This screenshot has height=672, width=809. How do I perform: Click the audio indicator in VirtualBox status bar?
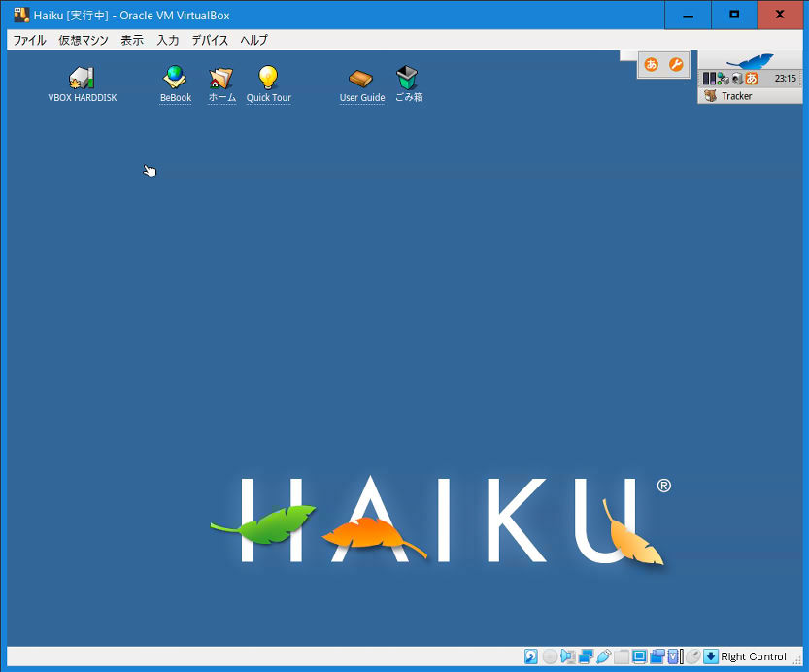coord(567,656)
